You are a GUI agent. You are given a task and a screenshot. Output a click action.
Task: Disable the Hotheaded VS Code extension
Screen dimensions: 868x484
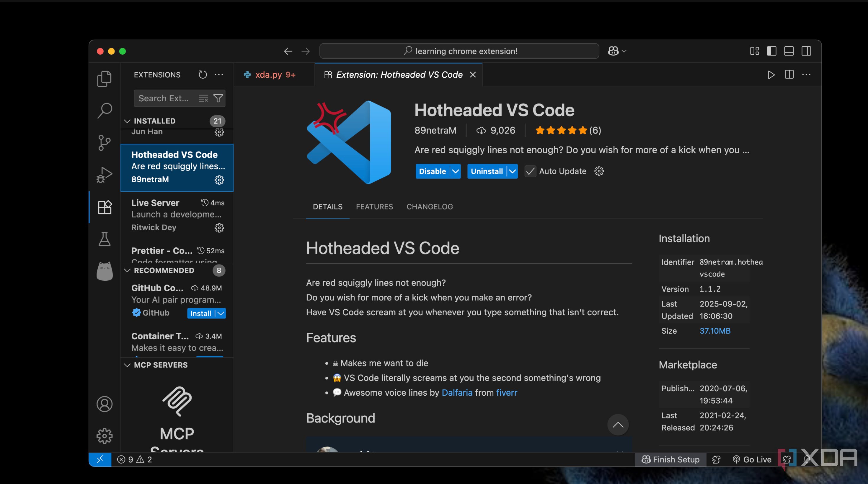coord(433,171)
